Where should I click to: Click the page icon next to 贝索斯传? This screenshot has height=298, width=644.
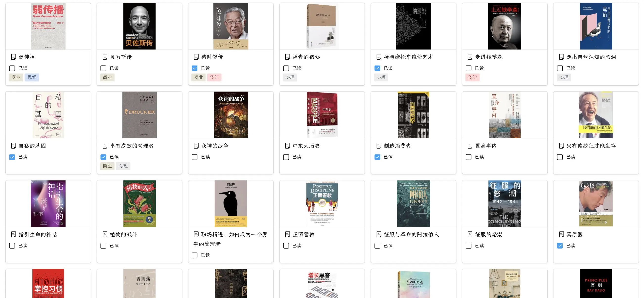coord(105,57)
